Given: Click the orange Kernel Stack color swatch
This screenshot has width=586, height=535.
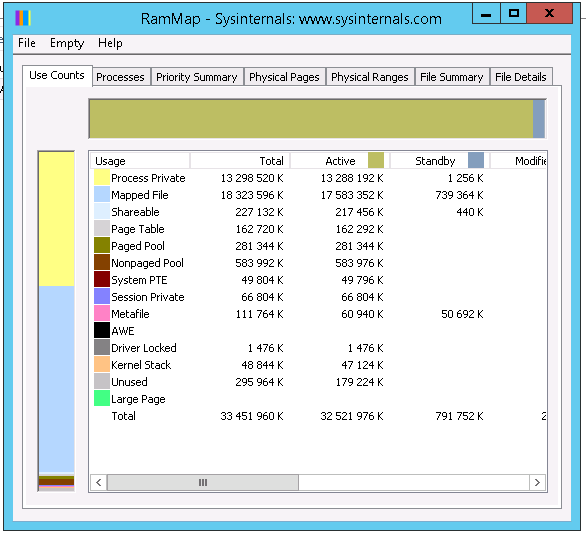Looking at the screenshot, I should [x=102, y=365].
